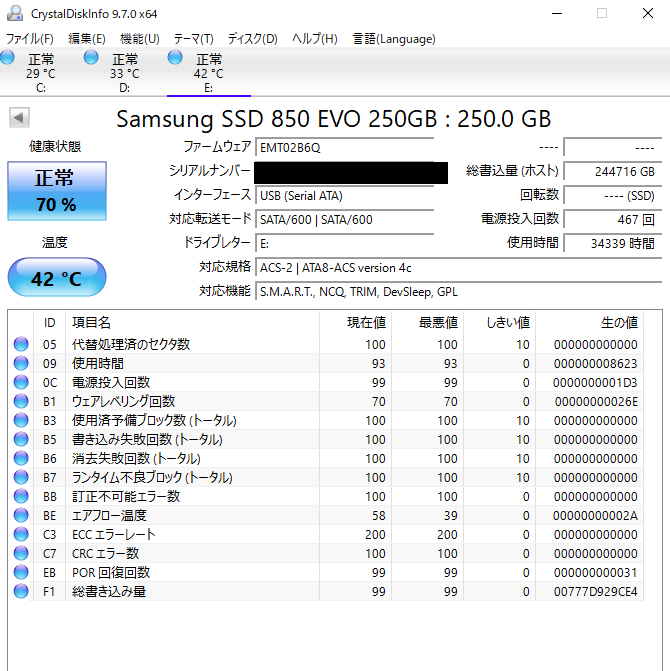Click the interface field USB (Serial ATA)
670x671 pixels.
point(345,196)
